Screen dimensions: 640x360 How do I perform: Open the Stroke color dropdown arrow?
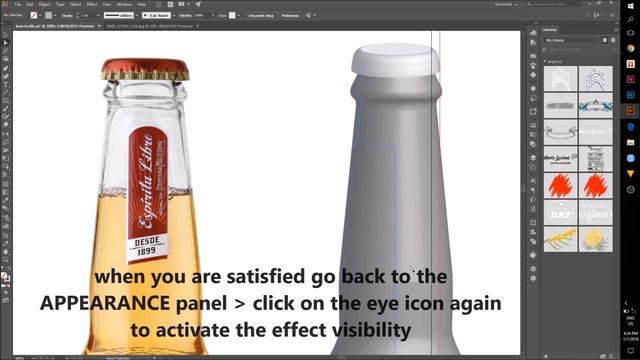pyautogui.click(x=55, y=16)
